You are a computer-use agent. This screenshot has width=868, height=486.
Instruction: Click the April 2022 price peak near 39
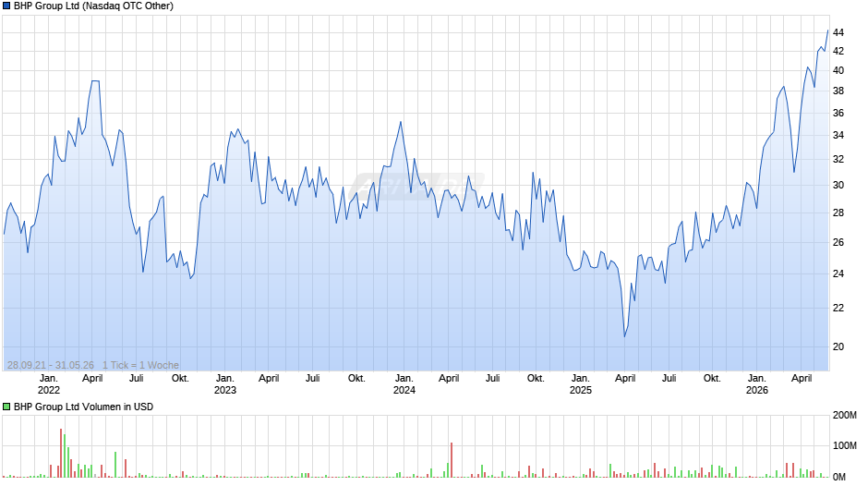pyautogui.click(x=95, y=81)
